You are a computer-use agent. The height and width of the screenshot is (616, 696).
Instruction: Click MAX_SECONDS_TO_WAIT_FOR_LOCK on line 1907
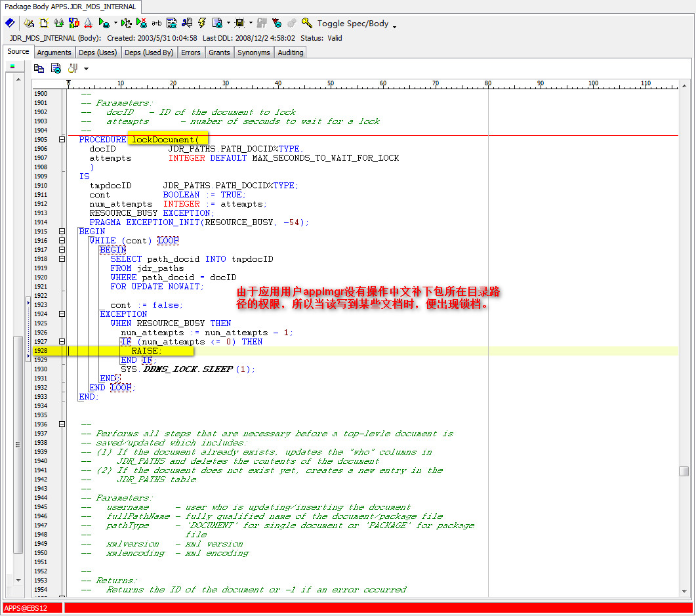click(325, 158)
